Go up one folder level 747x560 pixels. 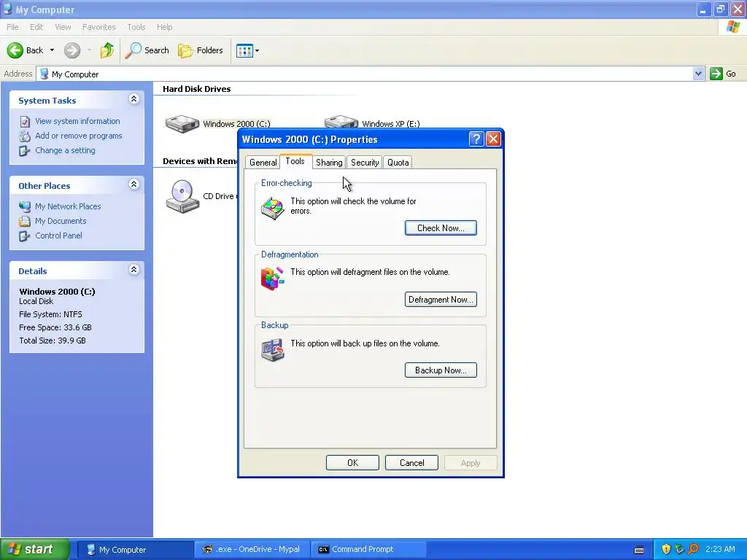point(107,50)
